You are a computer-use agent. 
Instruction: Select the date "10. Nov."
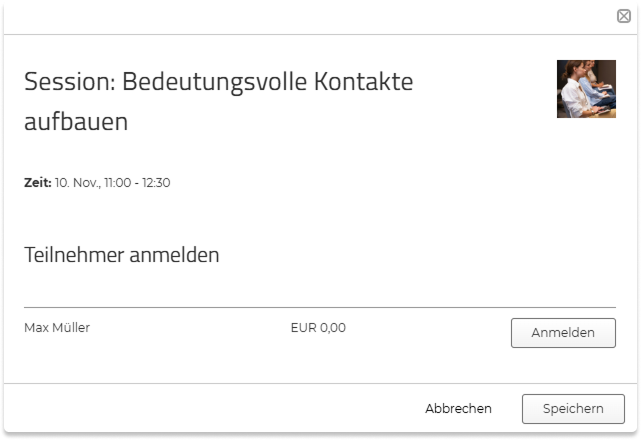77,183
